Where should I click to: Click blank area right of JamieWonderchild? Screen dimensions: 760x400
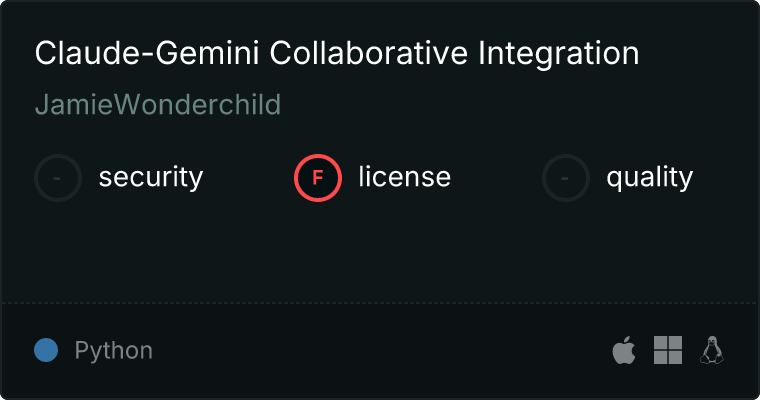tap(500, 105)
